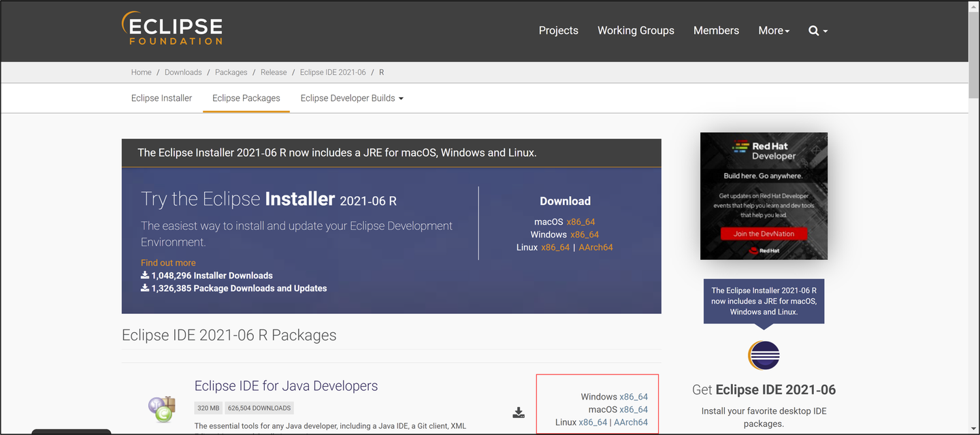Viewport: 980px width, 435px height.
Task: Download Java Developers package for macOS x86_64
Action: point(634,410)
